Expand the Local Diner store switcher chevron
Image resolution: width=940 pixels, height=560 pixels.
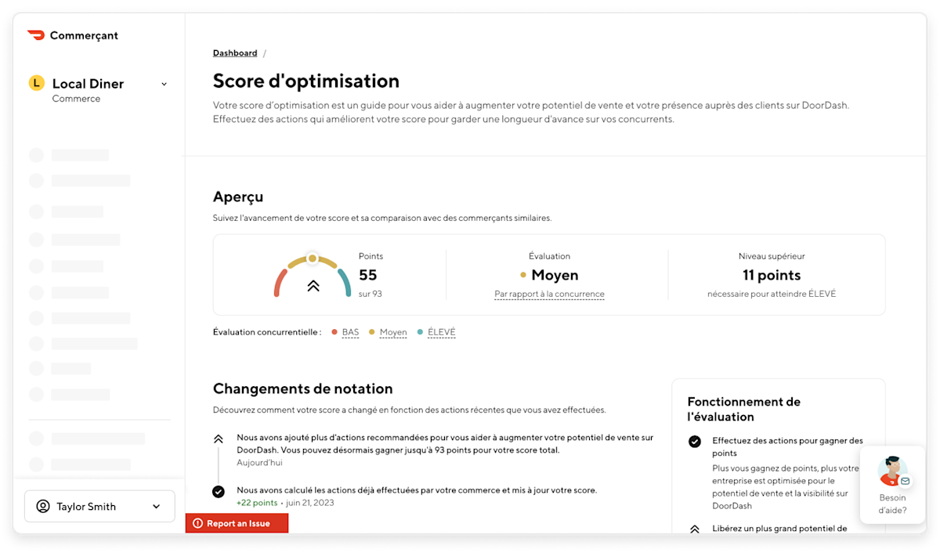(164, 84)
